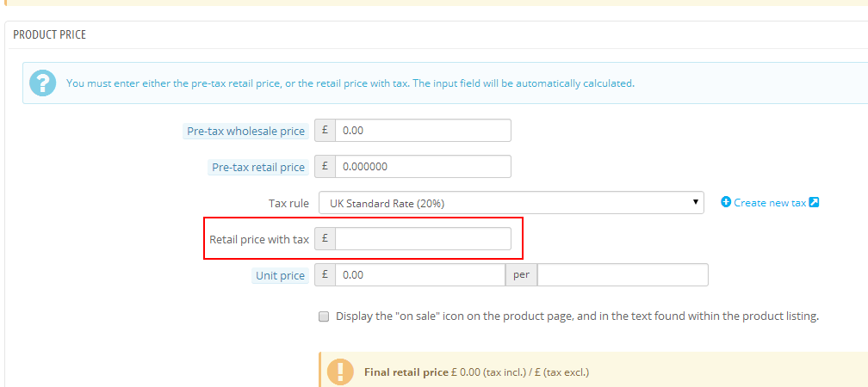
Task: Click into the Pre-tax wholesale price field
Action: click(422, 131)
